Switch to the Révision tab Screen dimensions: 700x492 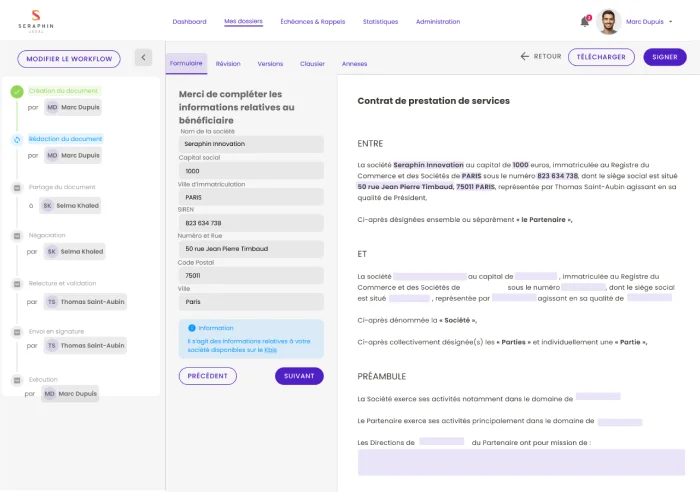pos(228,64)
